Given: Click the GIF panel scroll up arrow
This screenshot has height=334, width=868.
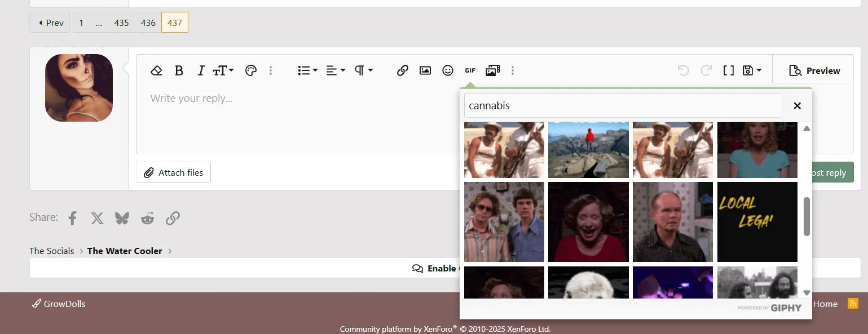Looking at the screenshot, I should click(x=807, y=128).
